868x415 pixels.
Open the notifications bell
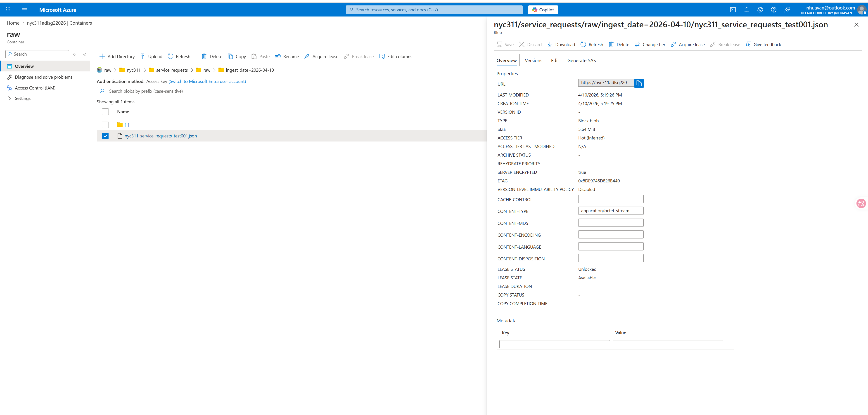(746, 10)
